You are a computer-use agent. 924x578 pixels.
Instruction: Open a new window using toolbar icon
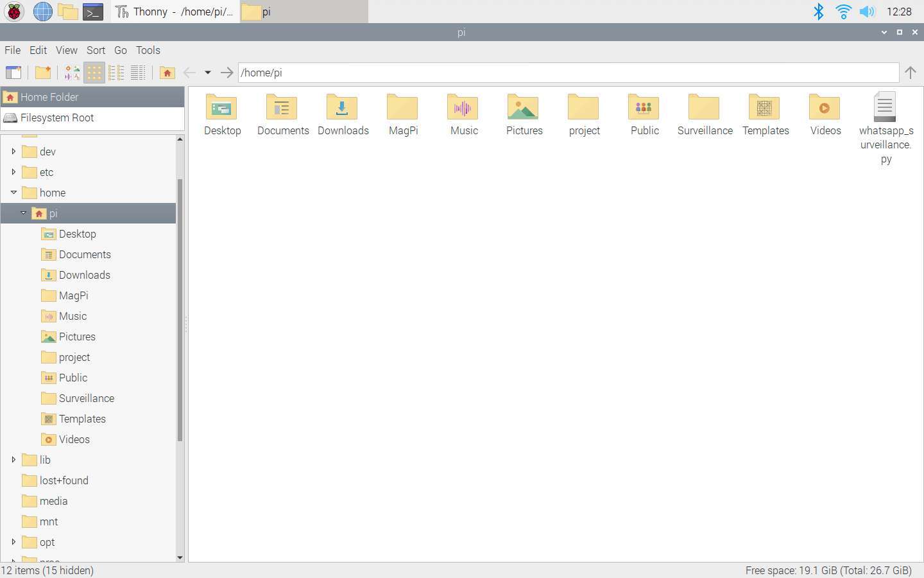coord(13,73)
